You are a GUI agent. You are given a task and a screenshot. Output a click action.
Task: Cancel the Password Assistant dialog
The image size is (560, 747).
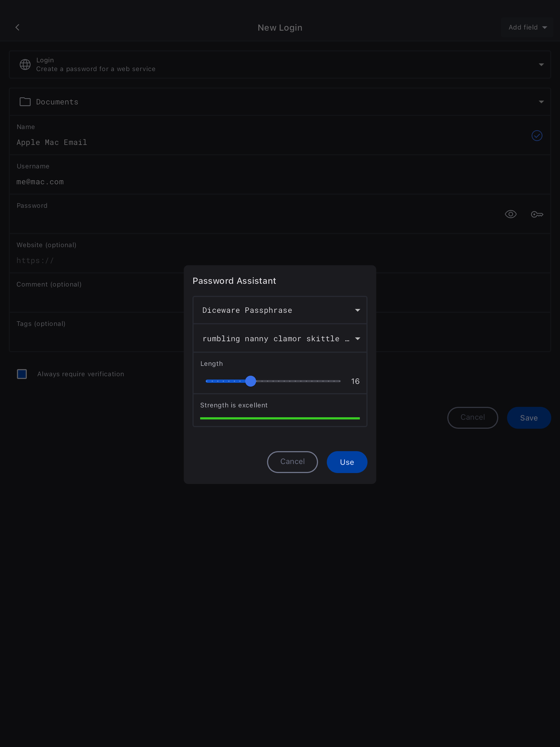tap(292, 462)
